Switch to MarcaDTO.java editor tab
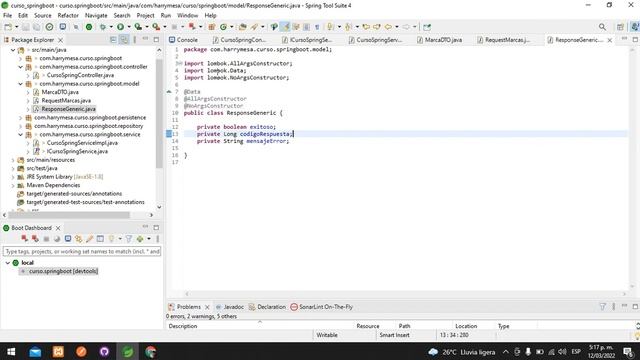This screenshot has height=360, width=640. pos(440,40)
